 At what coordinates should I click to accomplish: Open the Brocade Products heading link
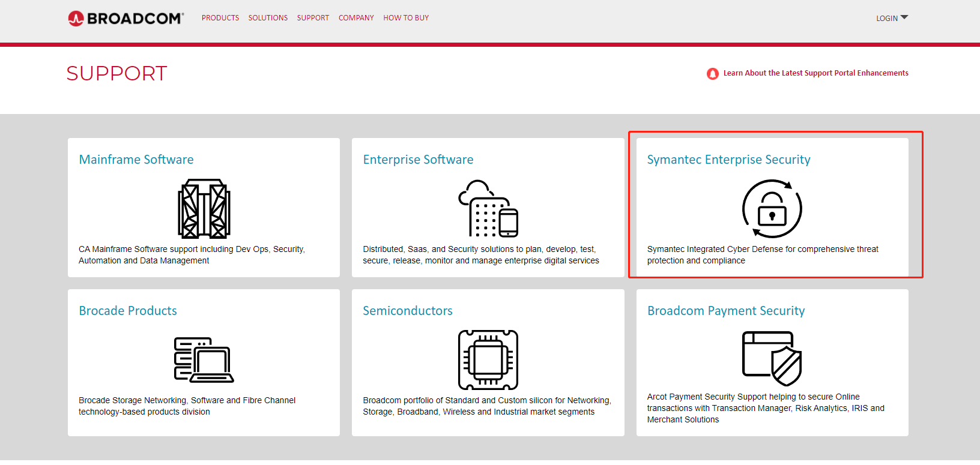tap(128, 311)
